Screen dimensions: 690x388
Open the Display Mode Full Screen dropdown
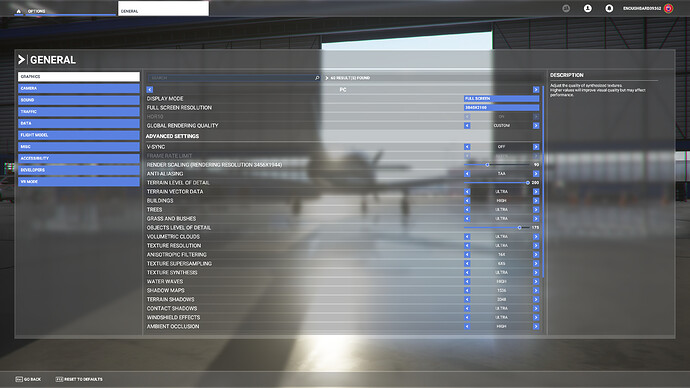[501, 99]
